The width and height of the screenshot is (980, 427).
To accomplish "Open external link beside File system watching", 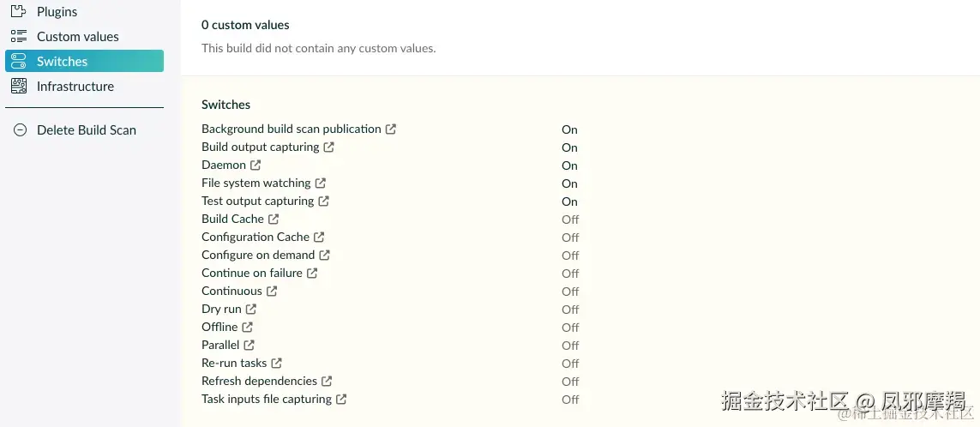I will [x=321, y=183].
